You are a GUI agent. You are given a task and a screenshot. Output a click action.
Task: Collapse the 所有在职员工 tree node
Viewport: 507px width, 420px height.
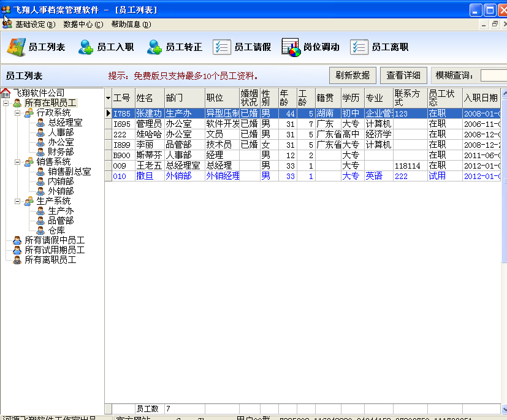6,104
